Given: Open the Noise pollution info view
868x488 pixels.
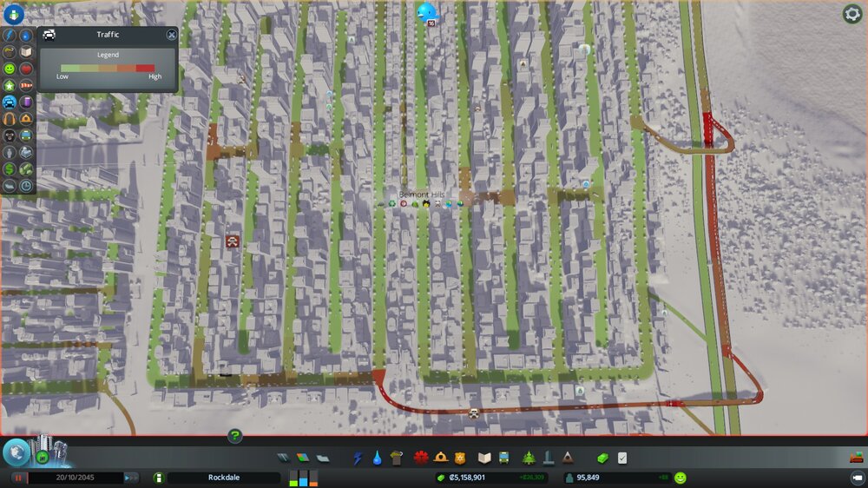Looking at the screenshot, I should (10, 119).
